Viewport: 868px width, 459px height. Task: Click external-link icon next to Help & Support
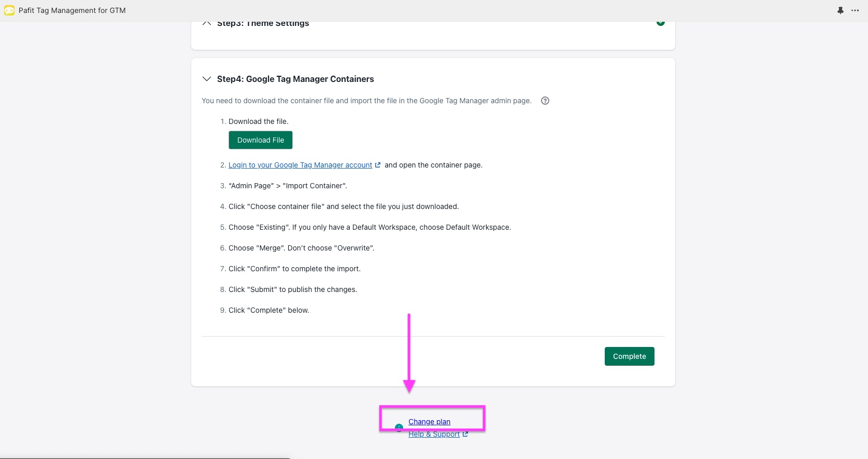click(465, 434)
